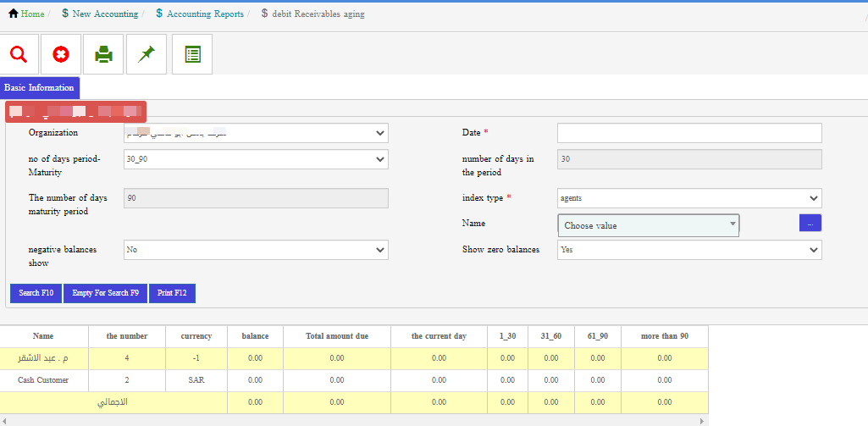Click the Date input field
The width and height of the screenshot is (868, 426).
tap(689, 133)
